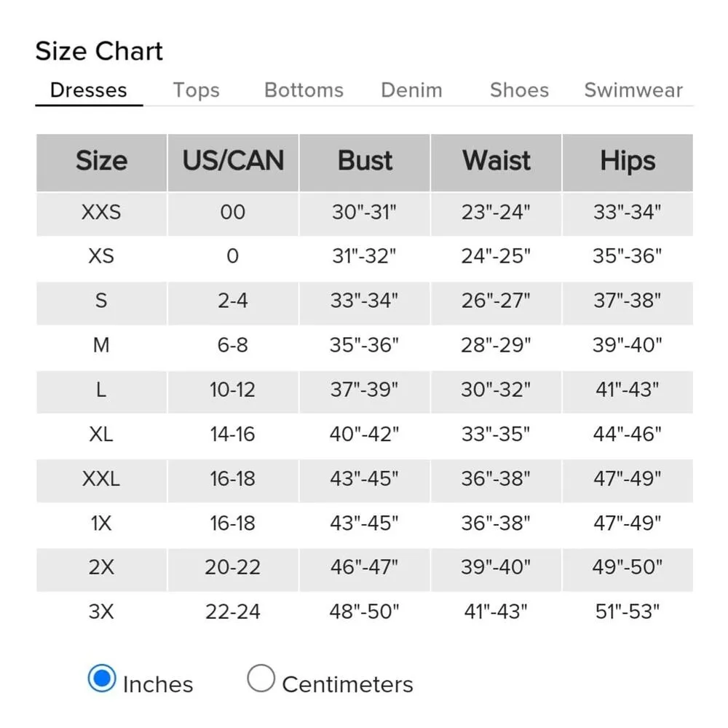Click the US/CAN column header

pyautogui.click(x=233, y=161)
